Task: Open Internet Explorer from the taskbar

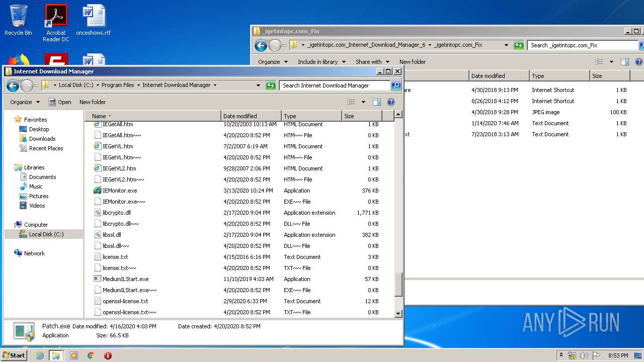Action: [x=40, y=355]
